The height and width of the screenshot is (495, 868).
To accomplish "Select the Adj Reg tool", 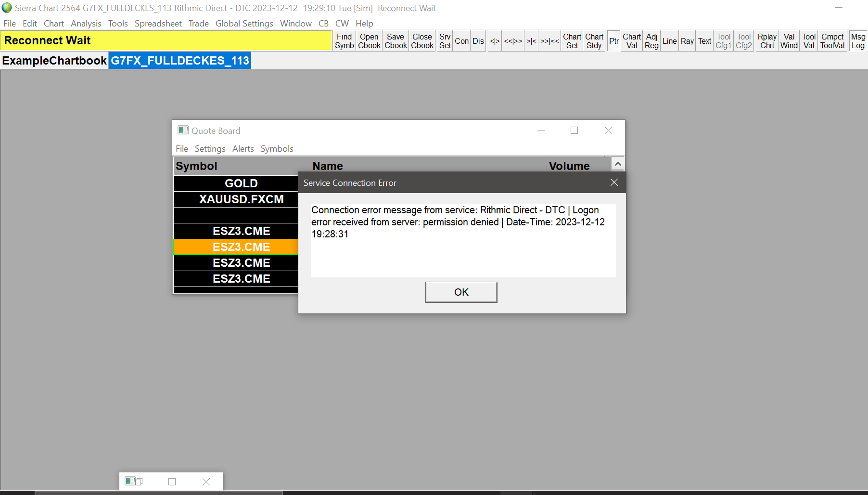I will [x=651, y=41].
